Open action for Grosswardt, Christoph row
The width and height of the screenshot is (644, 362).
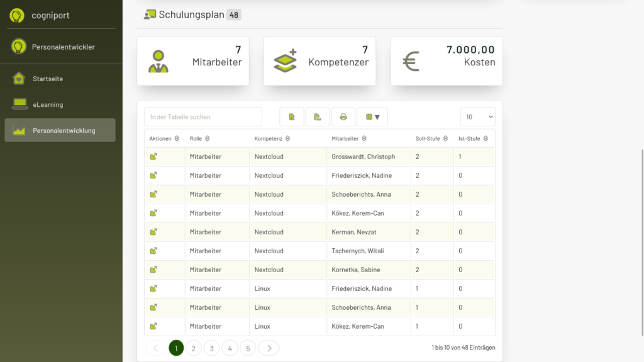tap(153, 156)
